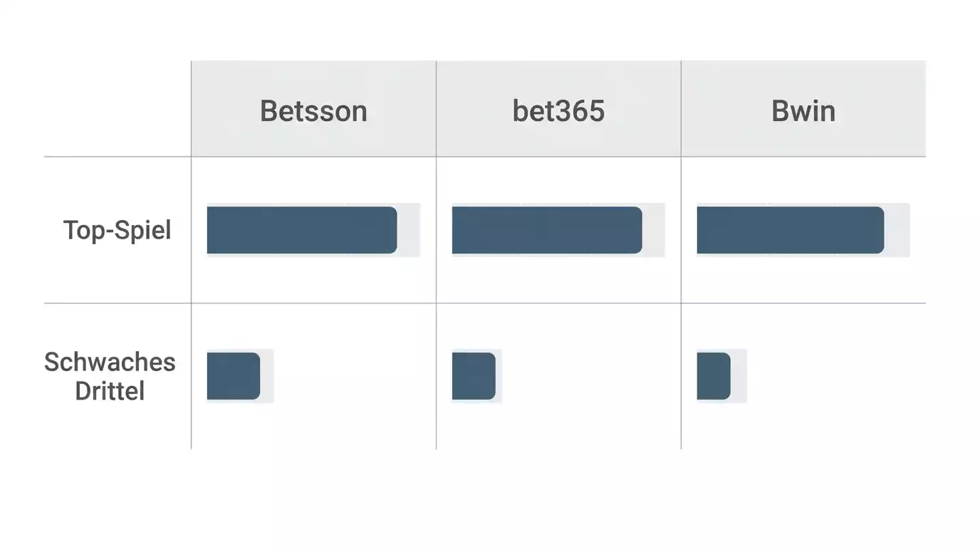
Task: Click the unfilled gray end of Betsson's Schwaches Drittel bar
Action: pyautogui.click(x=267, y=376)
